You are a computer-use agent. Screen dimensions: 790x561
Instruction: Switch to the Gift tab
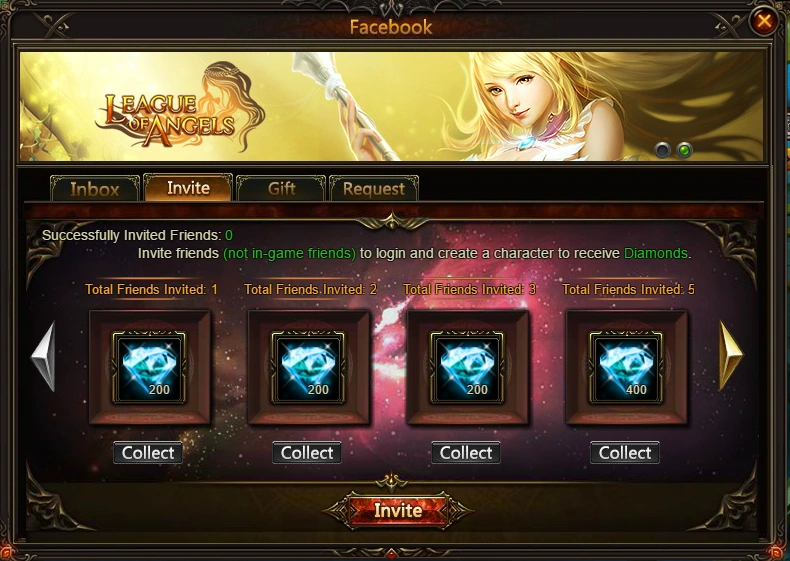[x=281, y=189]
